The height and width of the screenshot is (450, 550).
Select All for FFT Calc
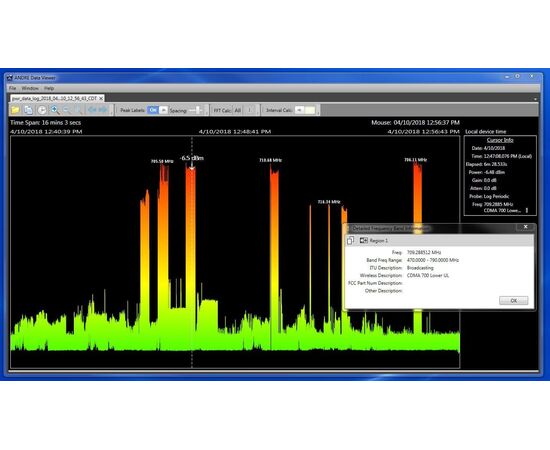[237, 110]
